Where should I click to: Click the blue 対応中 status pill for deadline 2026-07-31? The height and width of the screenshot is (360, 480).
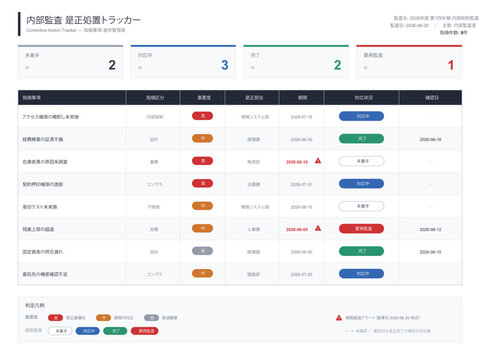click(x=361, y=184)
